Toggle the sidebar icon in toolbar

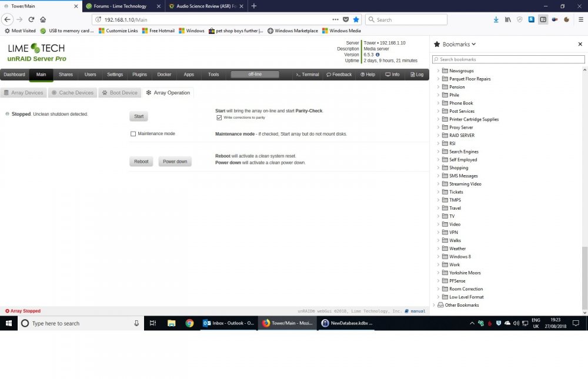click(543, 19)
